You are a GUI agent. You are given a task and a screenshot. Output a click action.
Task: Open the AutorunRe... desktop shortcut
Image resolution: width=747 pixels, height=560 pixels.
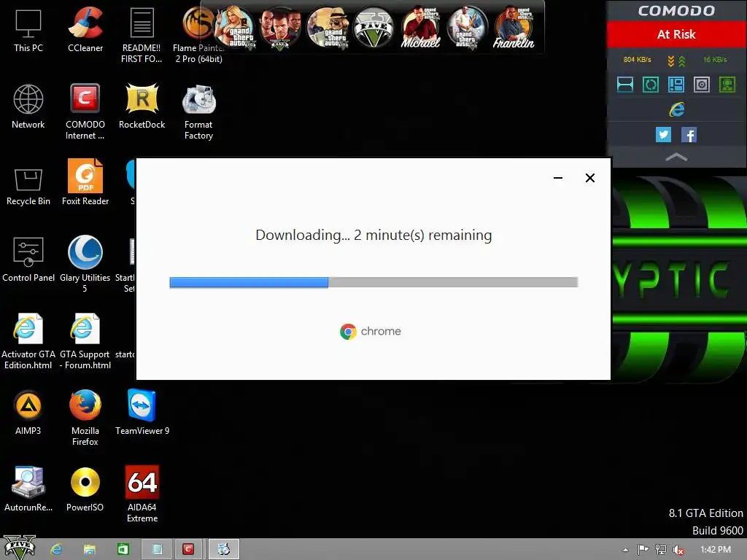28,489
